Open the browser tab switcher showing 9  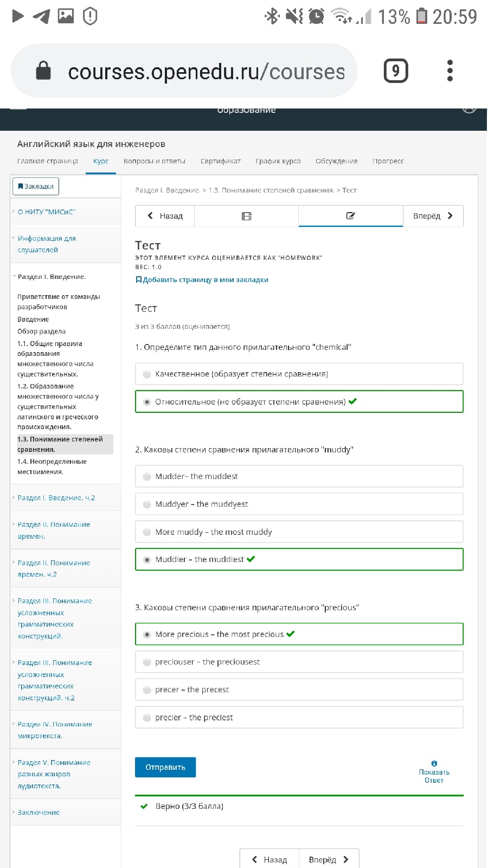click(x=396, y=71)
